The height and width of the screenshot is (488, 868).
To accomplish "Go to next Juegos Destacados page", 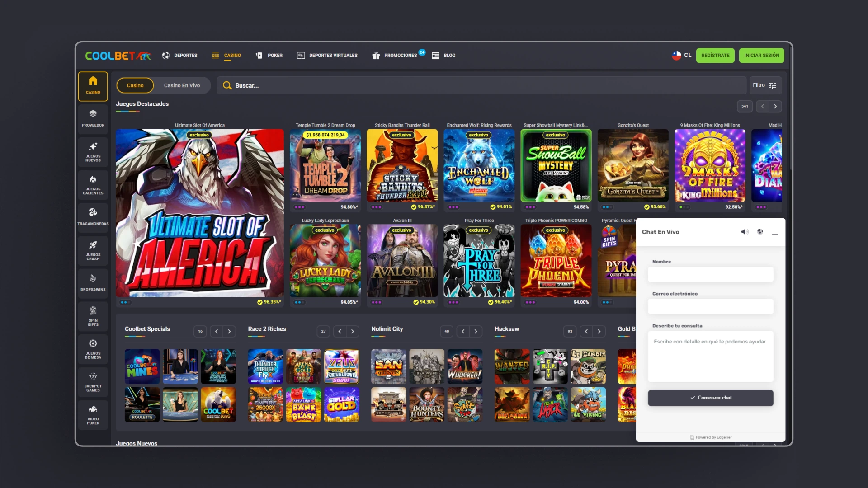I will tap(775, 107).
